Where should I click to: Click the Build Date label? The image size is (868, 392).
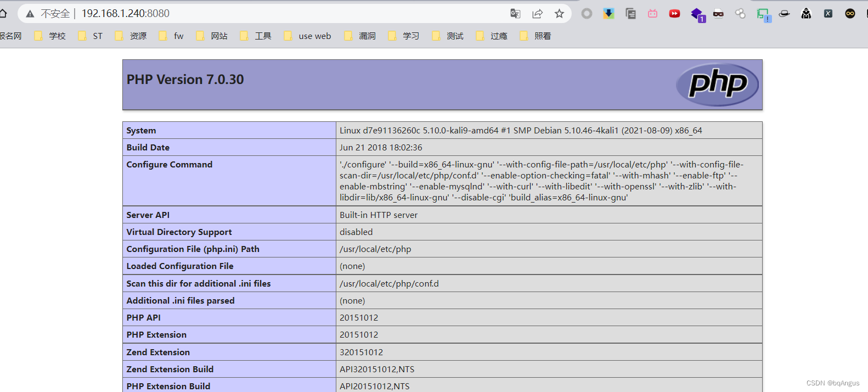tap(148, 148)
